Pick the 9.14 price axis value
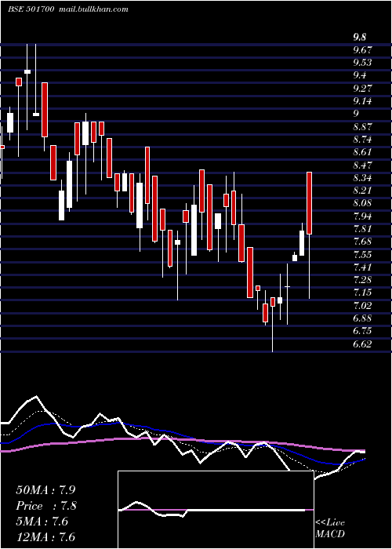 click(x=362, y=101)
